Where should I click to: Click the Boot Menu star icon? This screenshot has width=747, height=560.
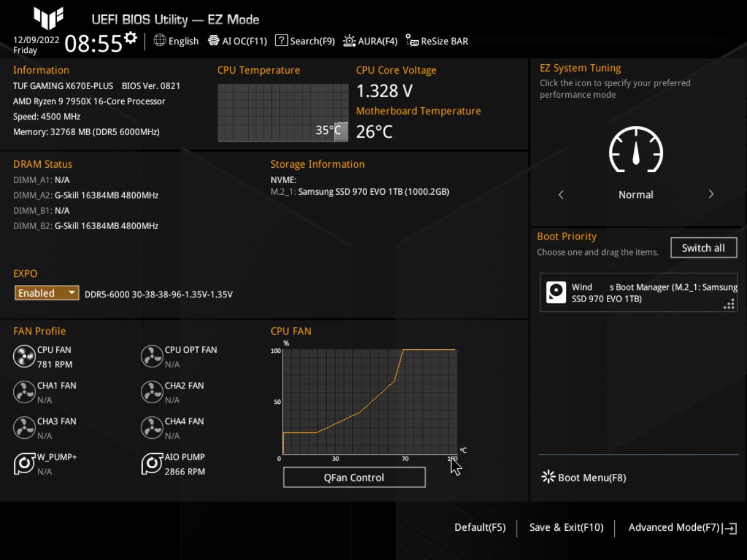point(548,477)
